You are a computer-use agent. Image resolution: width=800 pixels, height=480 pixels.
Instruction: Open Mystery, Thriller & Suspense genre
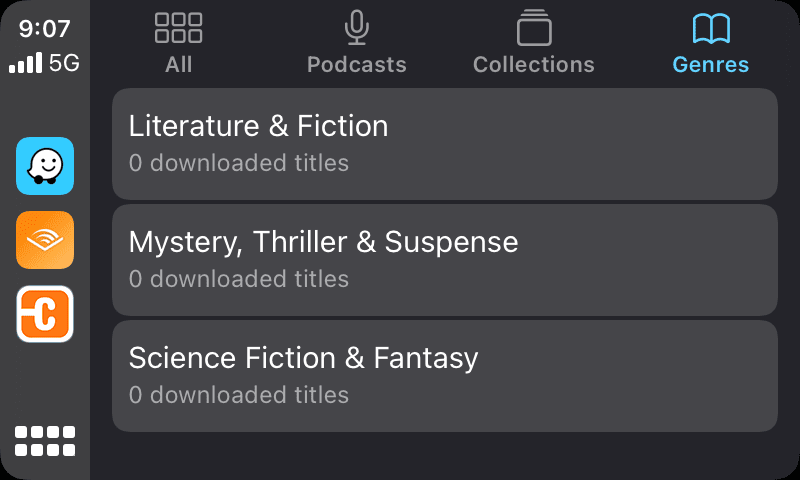445,259
